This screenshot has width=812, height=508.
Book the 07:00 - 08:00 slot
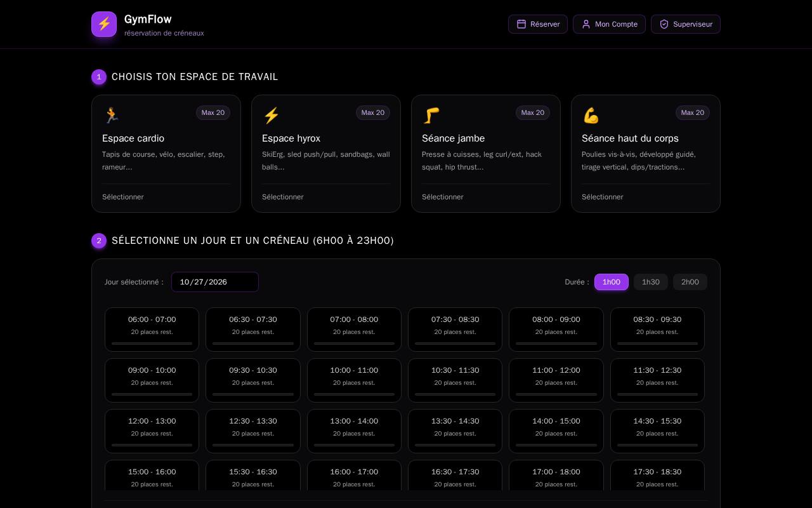pyautogui.click(x=354, y=330)
